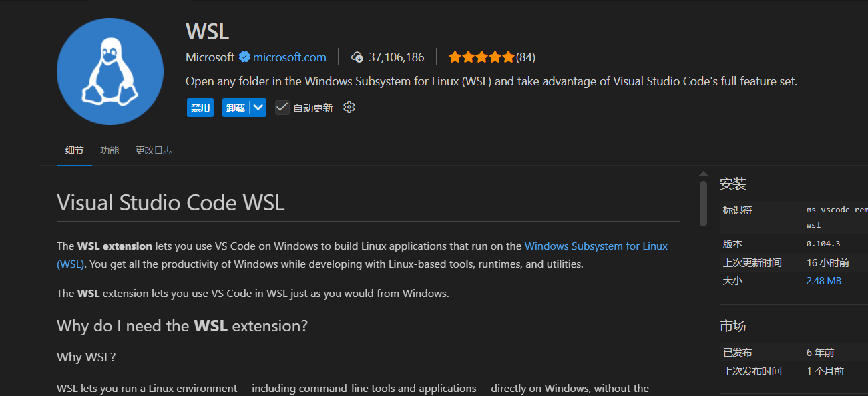Click the 禁用 button

(200, 108)
